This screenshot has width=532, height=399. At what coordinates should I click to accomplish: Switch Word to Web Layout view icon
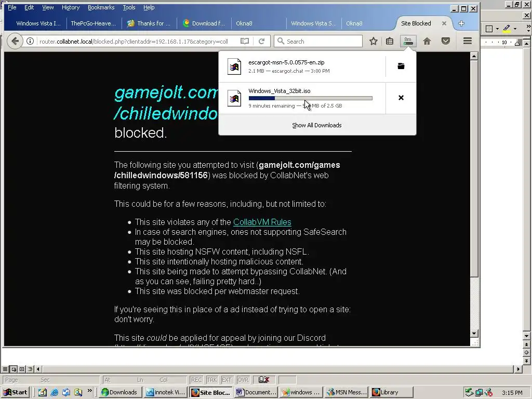(14, 369)
